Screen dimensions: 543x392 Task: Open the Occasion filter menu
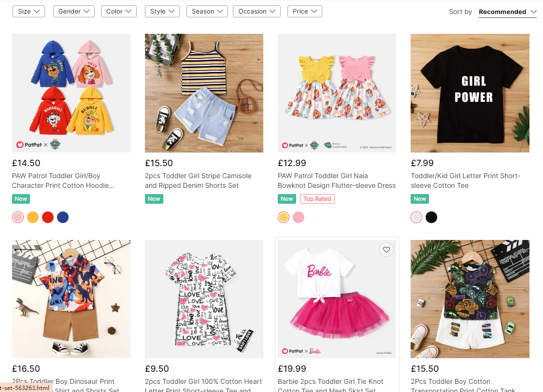(x=257, y=12)
